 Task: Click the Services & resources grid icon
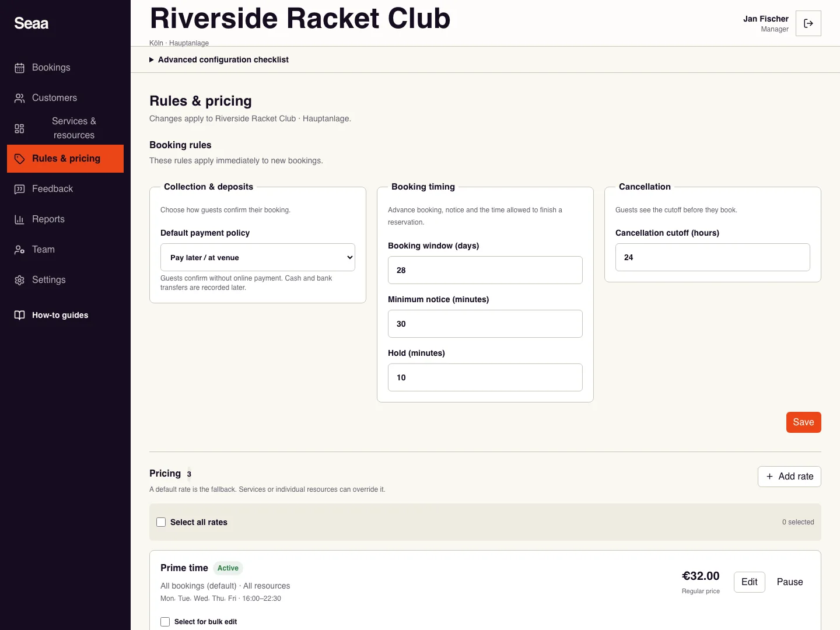[x=19, y=128]
